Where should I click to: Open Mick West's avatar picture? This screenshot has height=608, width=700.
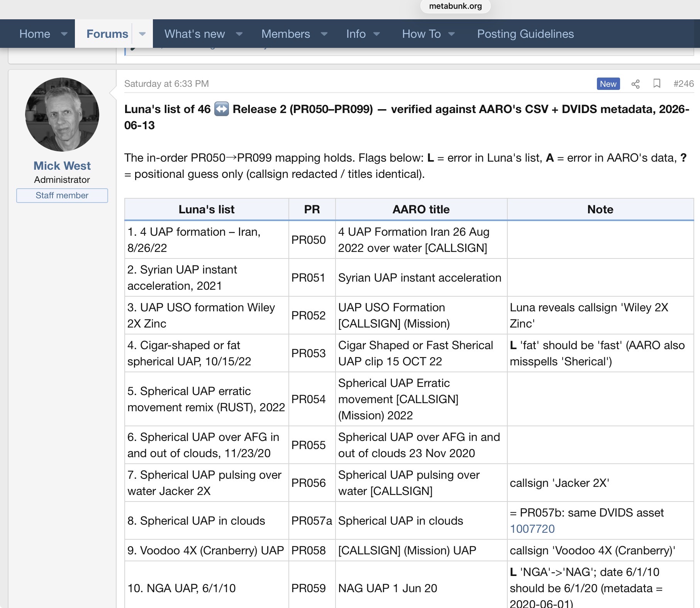click(62, 115)
